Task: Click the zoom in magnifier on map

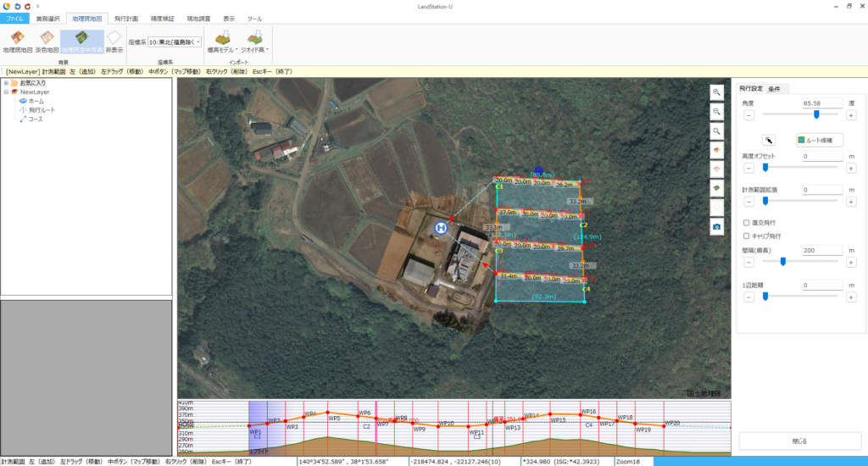Action: point(716,92)
